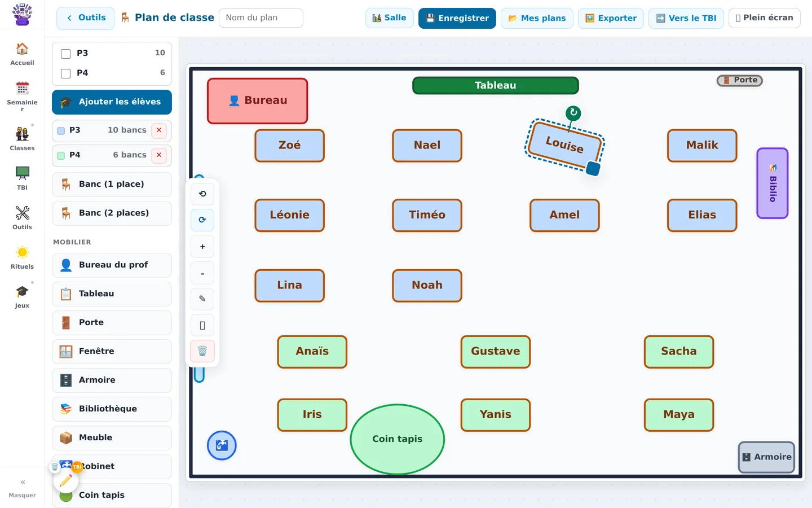812x508 pixels.
Task: Delete the selected desk with trash button
Action: point(202,351)
